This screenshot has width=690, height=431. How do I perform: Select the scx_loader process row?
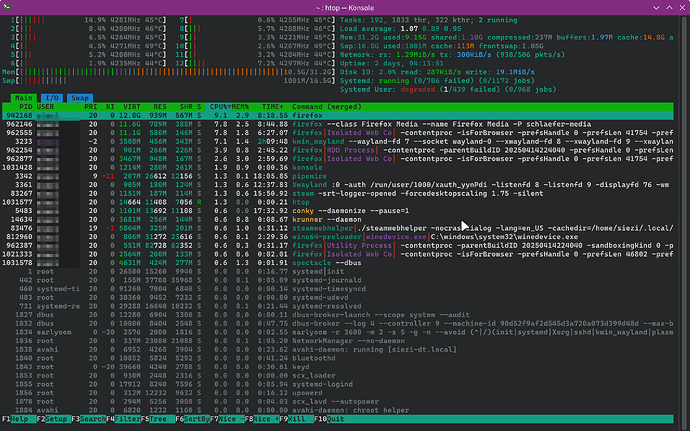coord(338,376)
